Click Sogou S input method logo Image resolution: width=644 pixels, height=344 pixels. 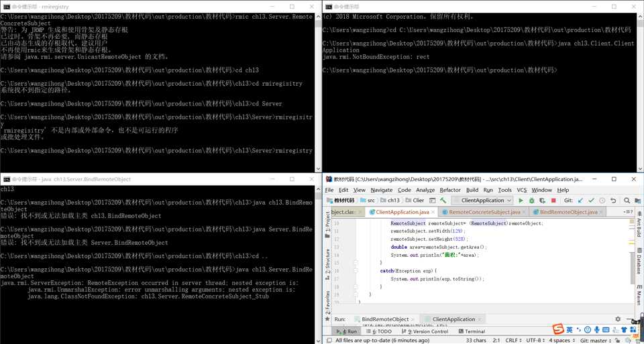tap(557, 329)
